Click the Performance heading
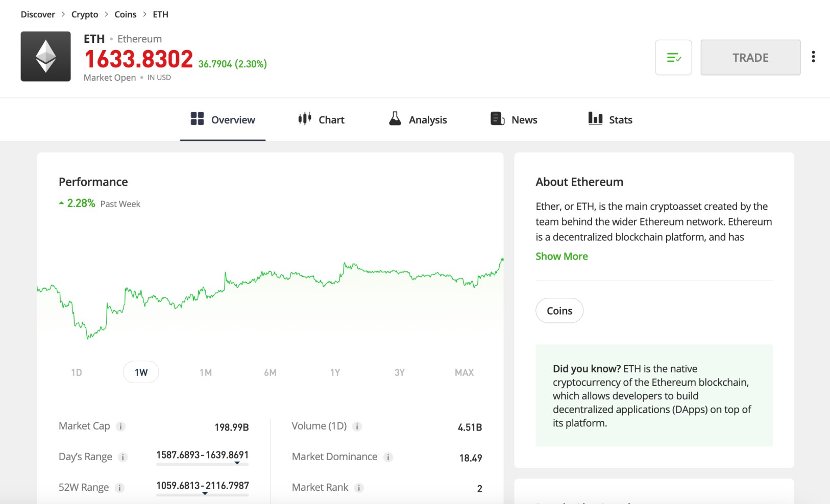 (93, 182)
